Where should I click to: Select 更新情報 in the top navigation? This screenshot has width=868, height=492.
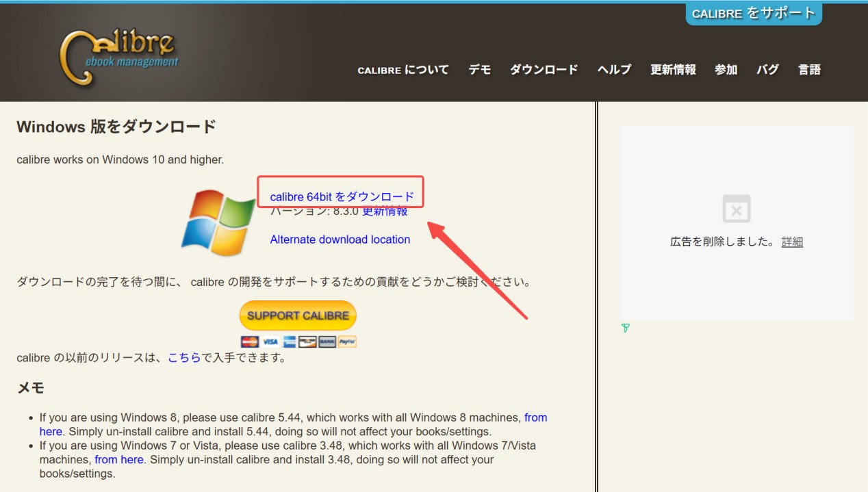click(673, 70)
